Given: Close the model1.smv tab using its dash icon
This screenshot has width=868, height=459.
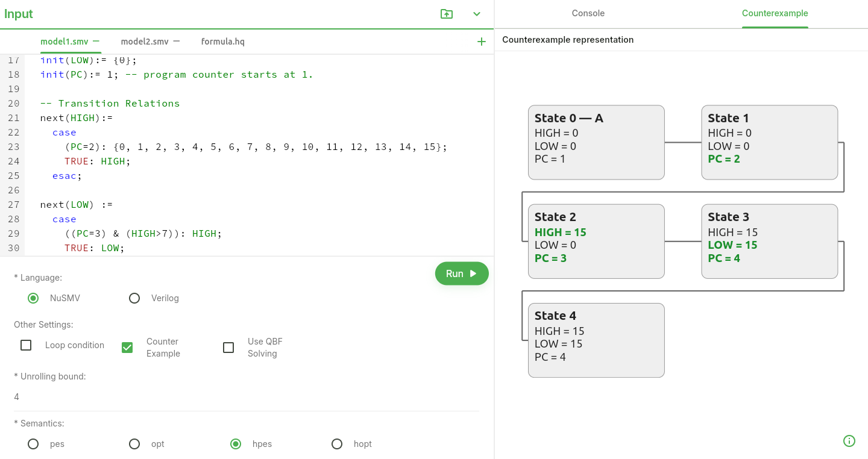Looking at the screenshot, I should pos(96,41).
